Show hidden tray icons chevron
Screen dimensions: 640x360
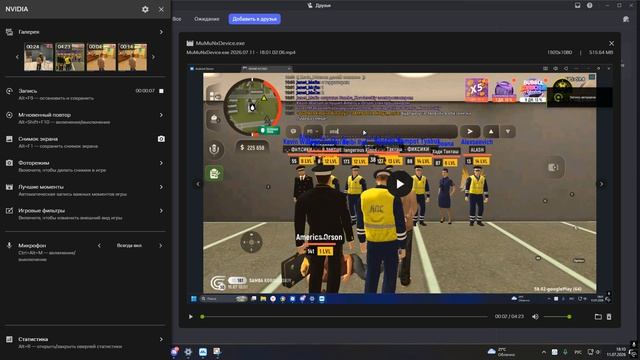point(544,352)
